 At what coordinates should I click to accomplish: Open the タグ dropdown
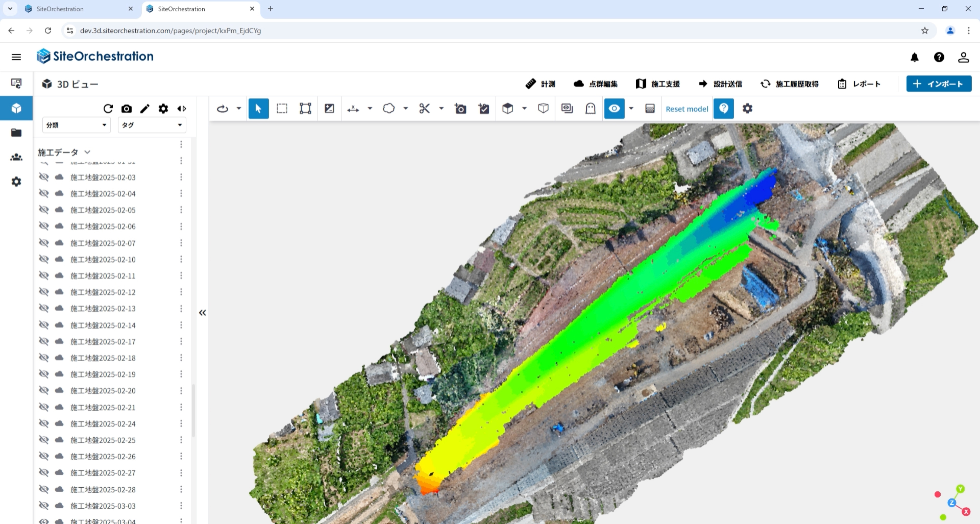152,125
